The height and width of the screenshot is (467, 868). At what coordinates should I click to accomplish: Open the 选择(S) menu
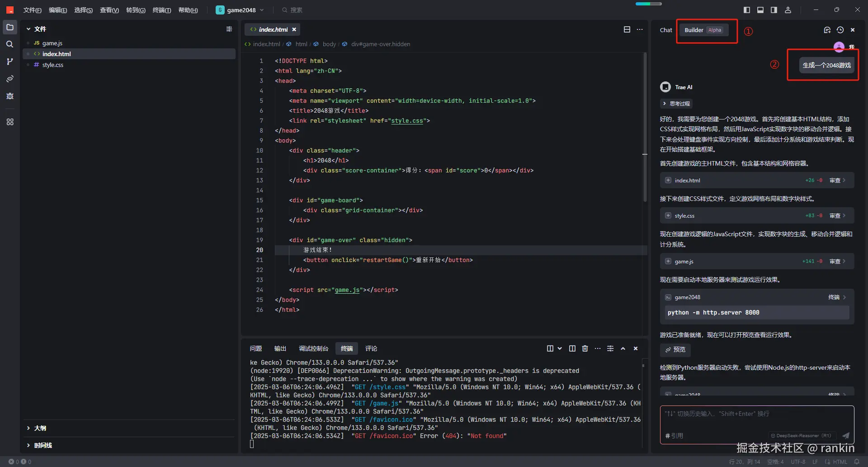pos(84,10)
